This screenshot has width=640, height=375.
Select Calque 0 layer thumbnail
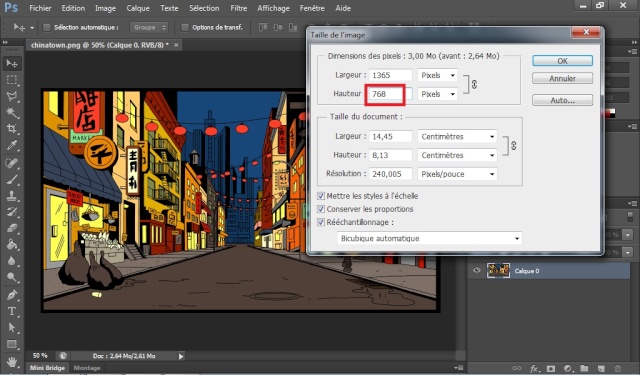click(x=498, y=270)
